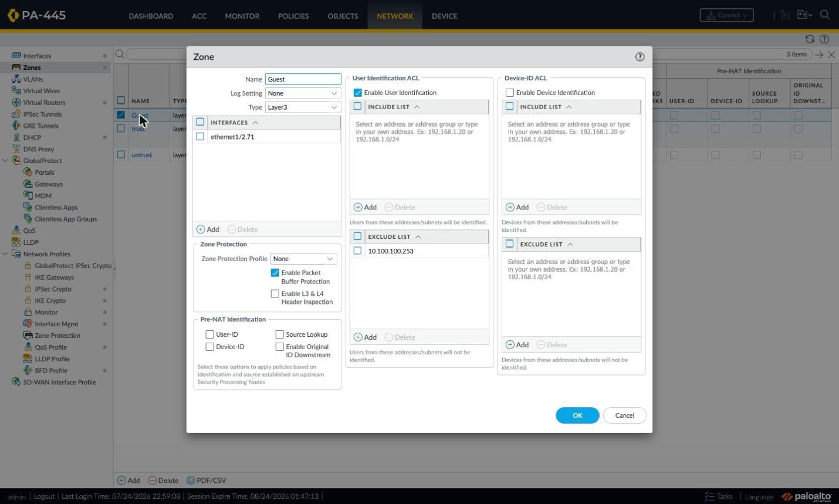The height and width of the screenshot is (504, 839).
Task: Open the Commit dropdown button
Action: (x=726, y=15)
